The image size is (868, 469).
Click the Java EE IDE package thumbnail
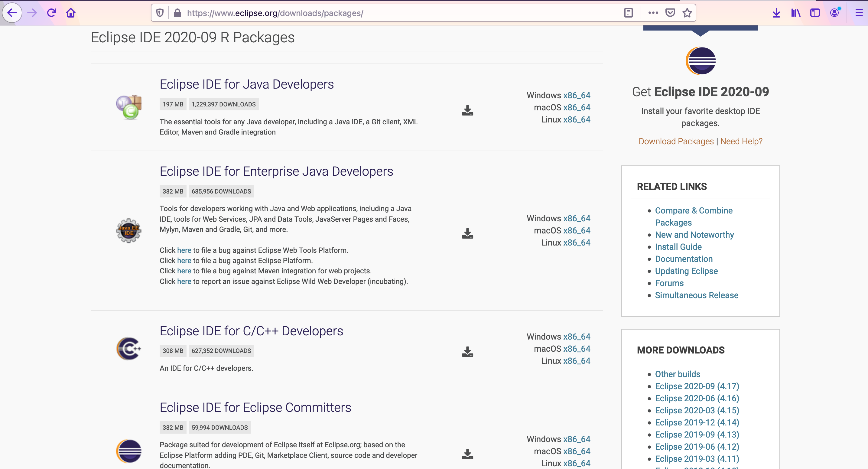click(x=128, y=231)
